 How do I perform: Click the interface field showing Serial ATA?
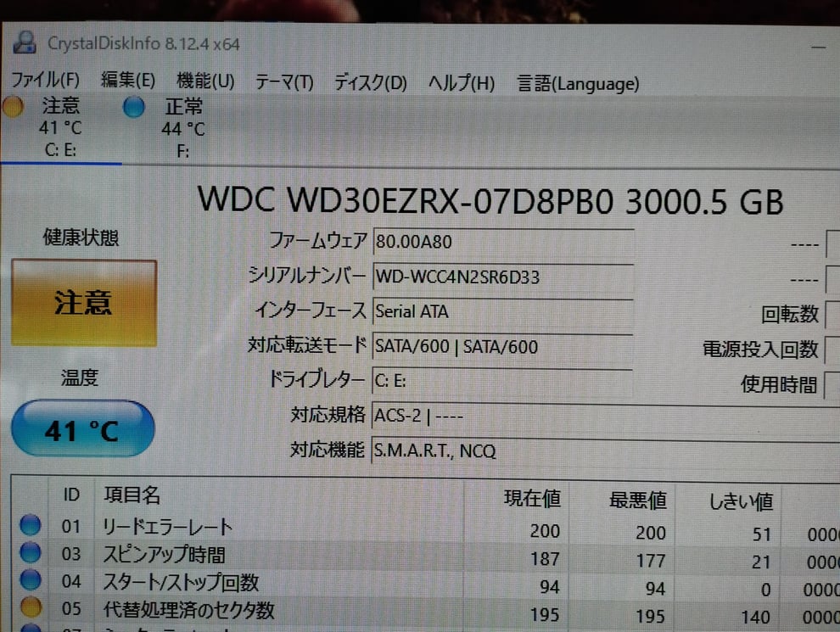(502, 311)
